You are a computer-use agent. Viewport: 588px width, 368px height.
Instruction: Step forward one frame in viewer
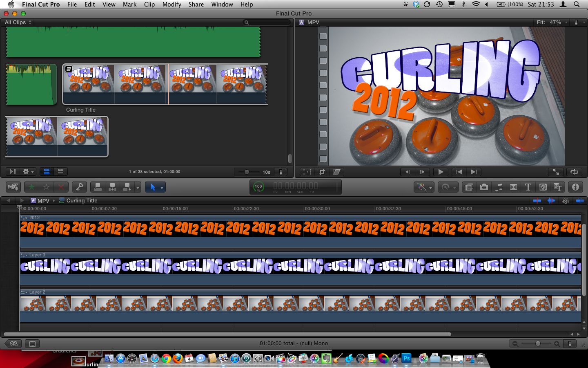tap(422, 172)
